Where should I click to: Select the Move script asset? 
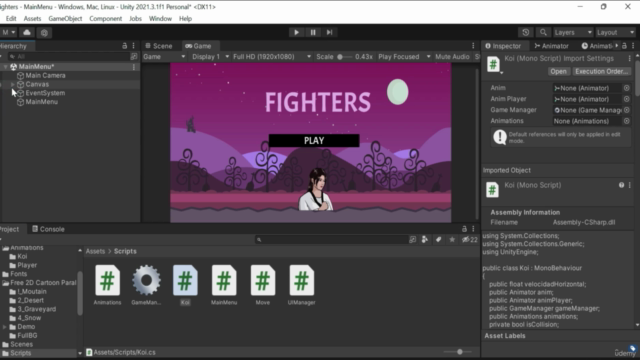point(262,285)
